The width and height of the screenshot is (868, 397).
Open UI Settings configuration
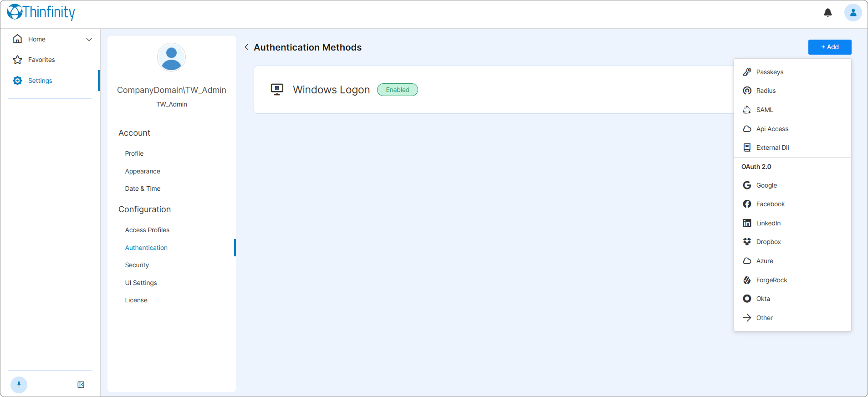coord(141,283)
